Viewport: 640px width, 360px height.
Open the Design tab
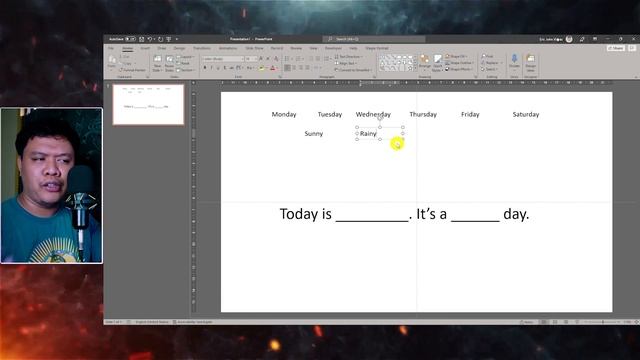179,48
